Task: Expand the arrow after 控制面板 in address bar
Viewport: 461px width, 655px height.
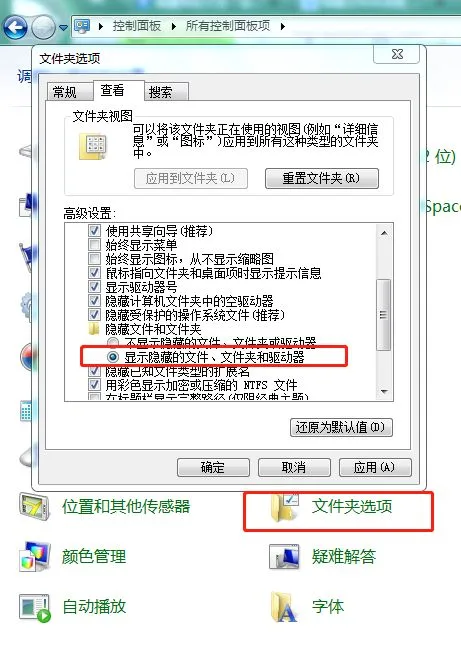Action: [174, 27]
